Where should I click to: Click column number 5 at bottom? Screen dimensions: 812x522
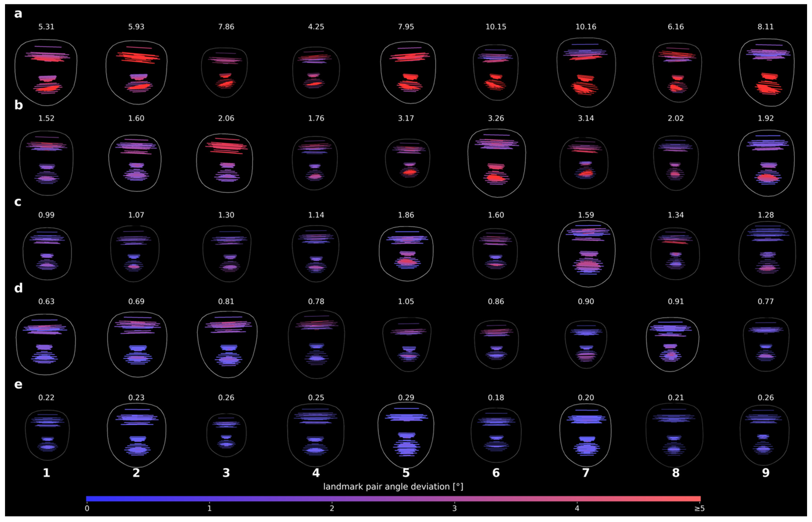pos(406,473)
